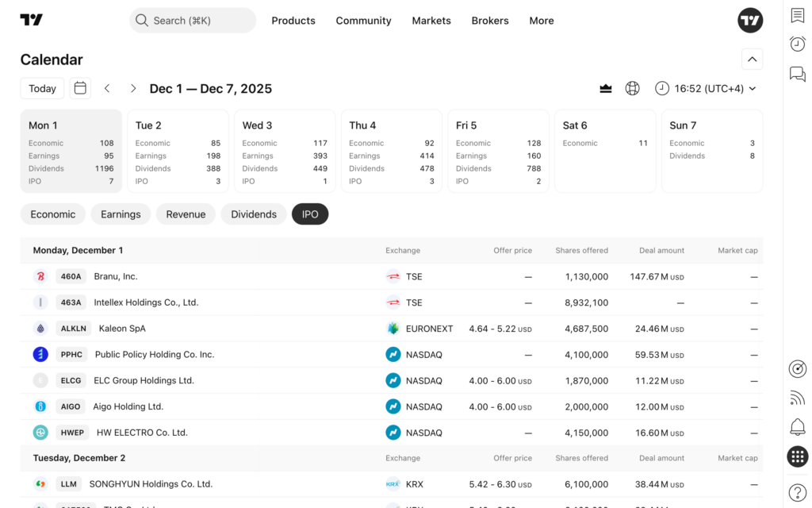Screen dimensions: 812x508
Task: Open the date picker calendar icon
Action: 80,88
